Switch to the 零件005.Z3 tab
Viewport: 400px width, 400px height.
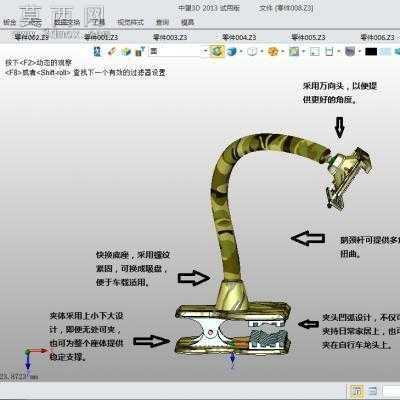pos(308,37)
